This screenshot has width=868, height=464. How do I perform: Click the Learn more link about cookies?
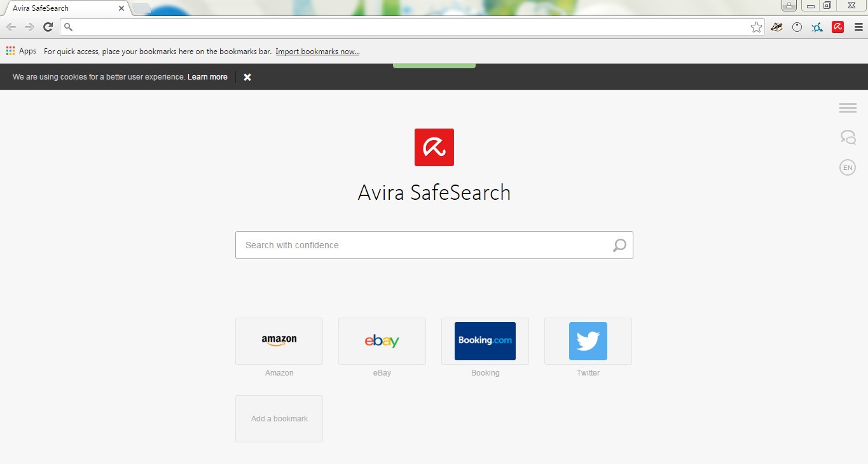[207, 76]
